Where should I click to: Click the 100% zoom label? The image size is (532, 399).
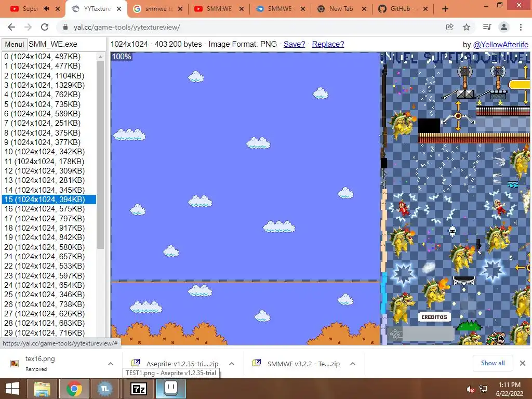[122, 57]
